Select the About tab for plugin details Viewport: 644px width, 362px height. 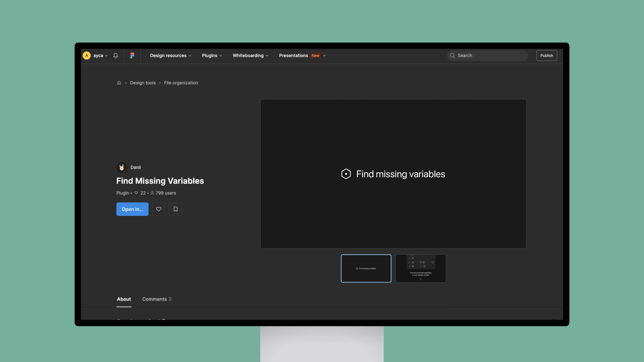[124, 299]
